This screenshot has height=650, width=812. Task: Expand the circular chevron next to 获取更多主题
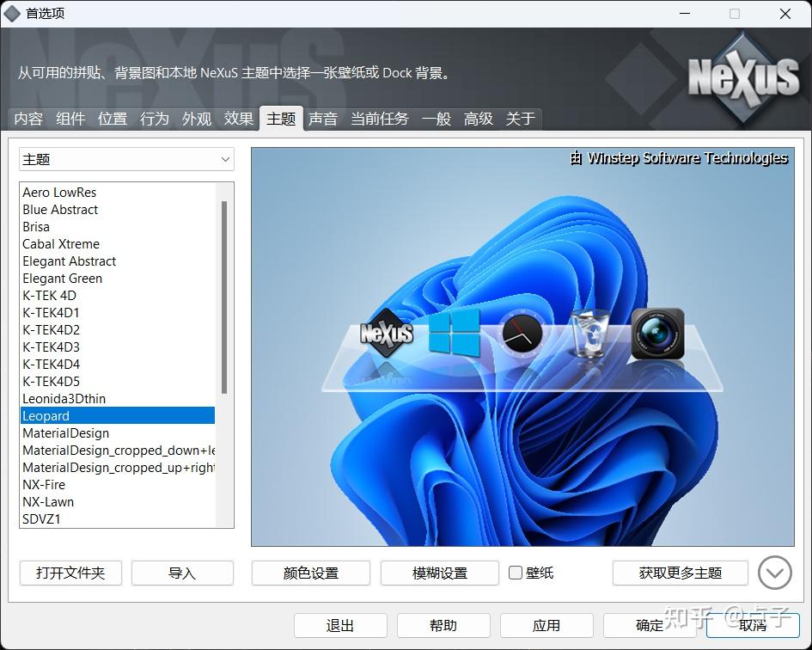774,573
